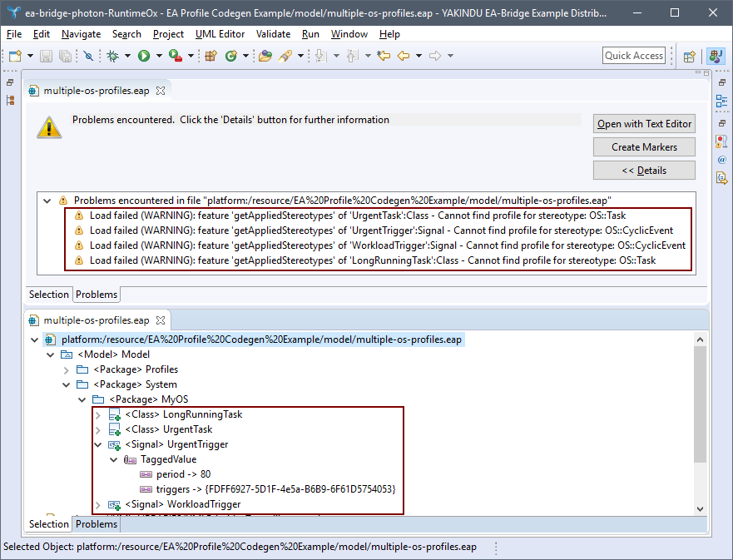Click the Save icon in toolbar

[45, 56]
